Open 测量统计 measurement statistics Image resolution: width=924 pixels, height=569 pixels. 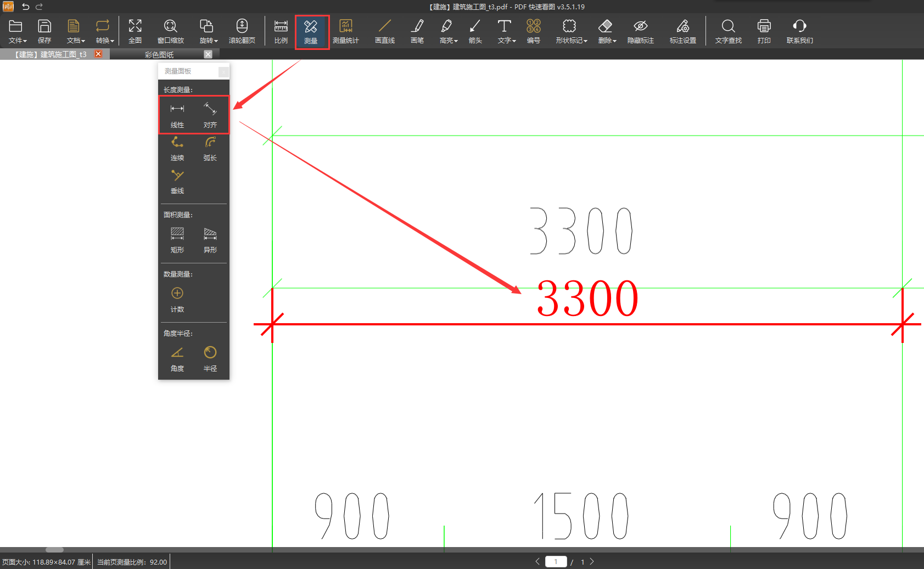[346, 32]
